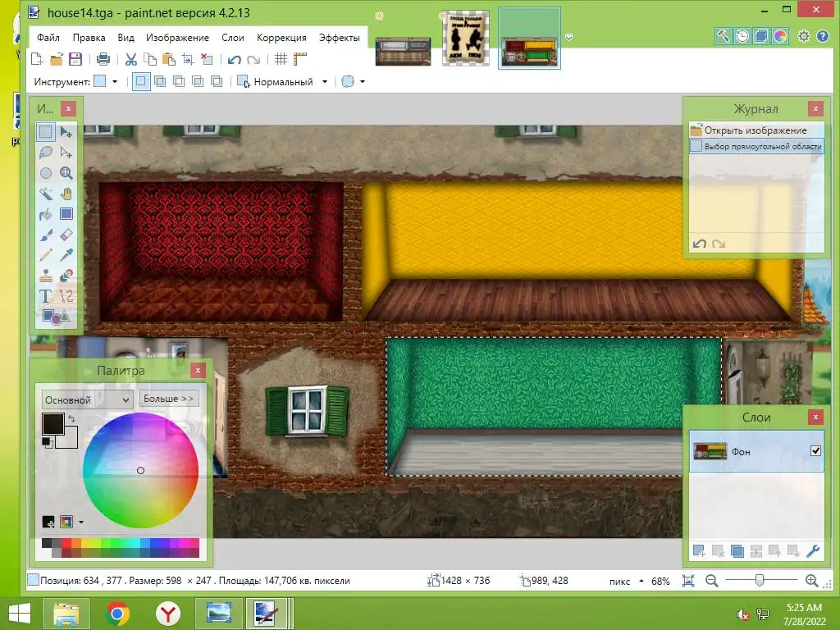Viewport: 840px width, 630px height.
Task: Select the Paintbrush tool
Action: [46, 235]
